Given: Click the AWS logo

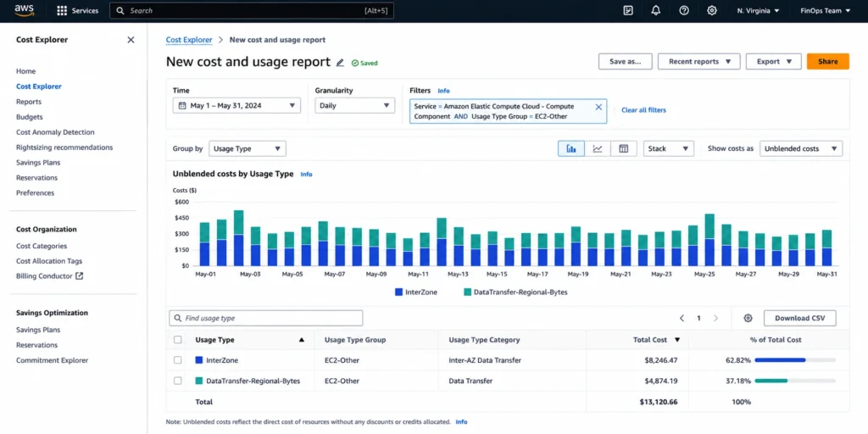Looking at the screenshot, I should pyautogui.click(x=25, y=10).
